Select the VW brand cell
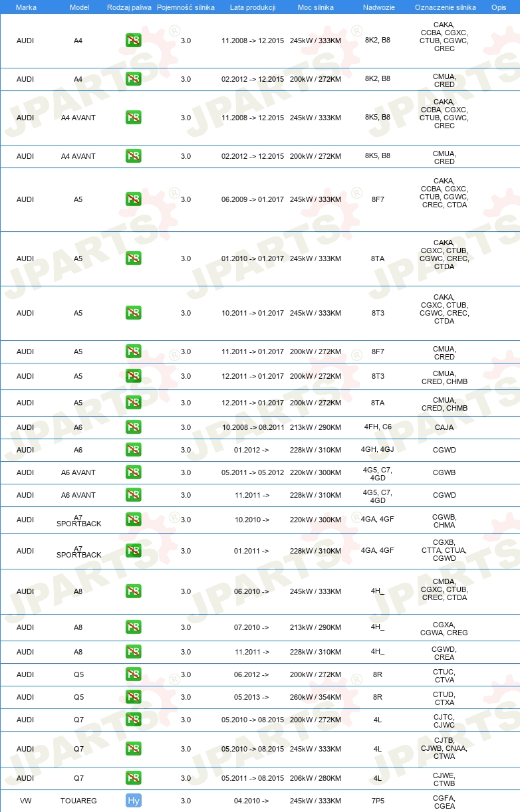This screenshot has width=520, height=812. (x=25, y=801)
